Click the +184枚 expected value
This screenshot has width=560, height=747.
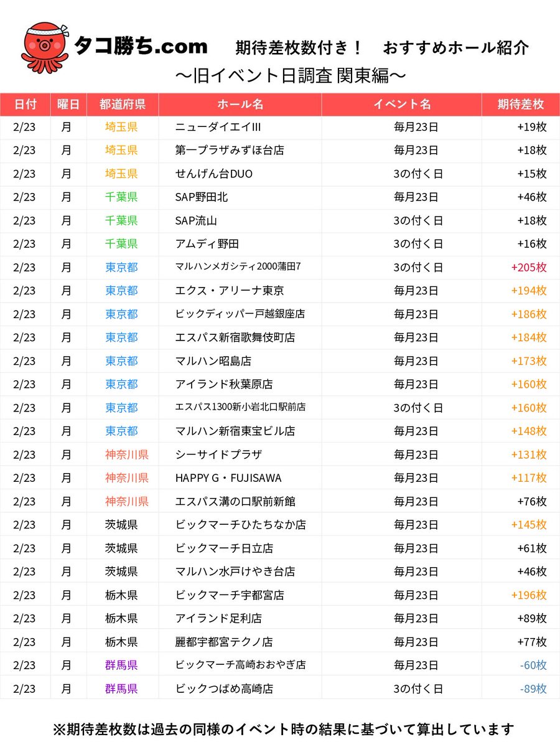pos(529,337)
